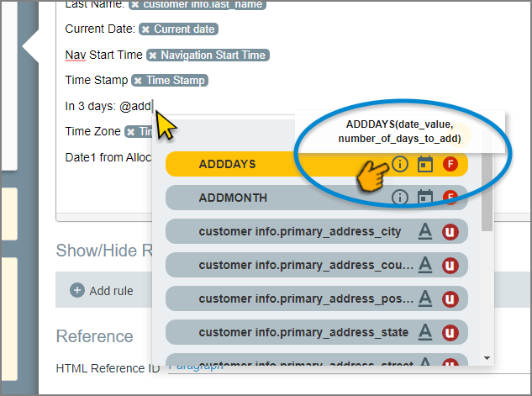Click red F badge on ADDDAYS row
The image size is (532, 396).
point(450,164)
